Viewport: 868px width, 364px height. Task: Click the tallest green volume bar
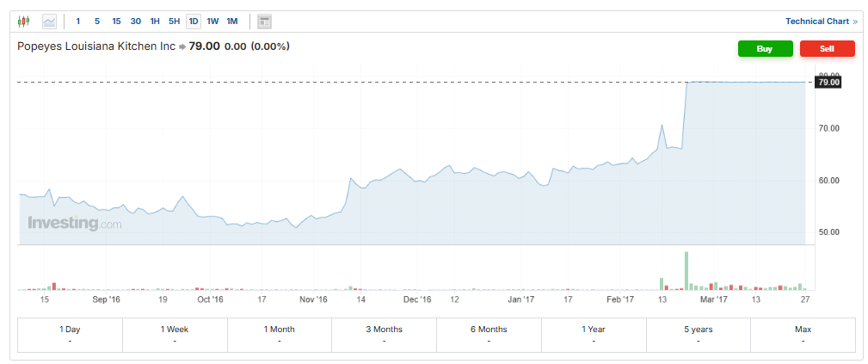(x=686, y=271)
